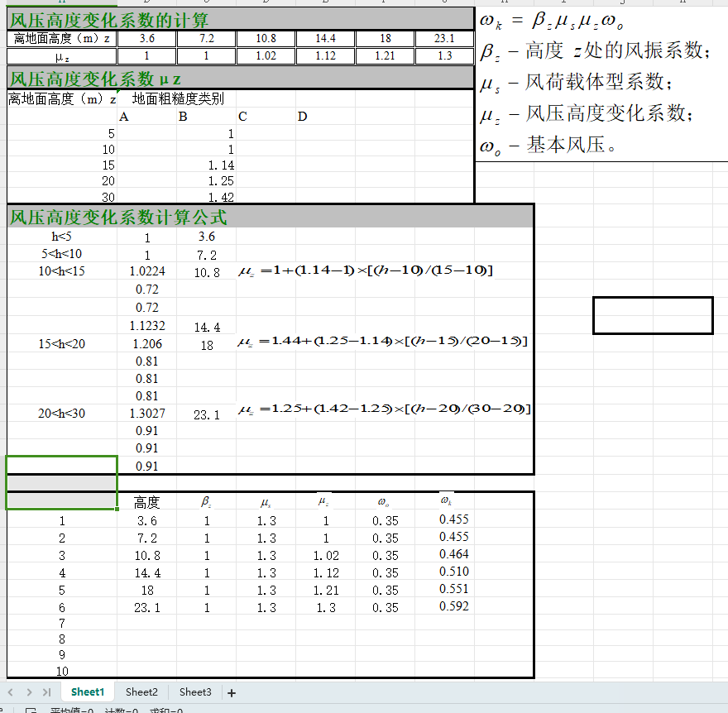Screen dimensions: 728x713
Task: Select computed value 1.0224
Action: [146, 271]
